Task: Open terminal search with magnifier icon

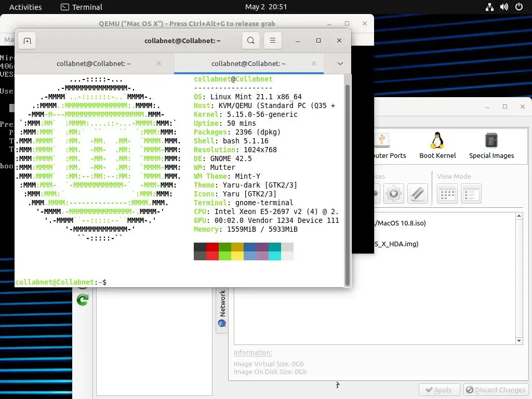Action: click(251, 41)
